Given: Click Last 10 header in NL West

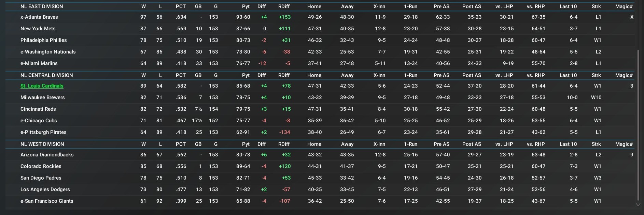Looking at the screenshot, I should point(568,144).
